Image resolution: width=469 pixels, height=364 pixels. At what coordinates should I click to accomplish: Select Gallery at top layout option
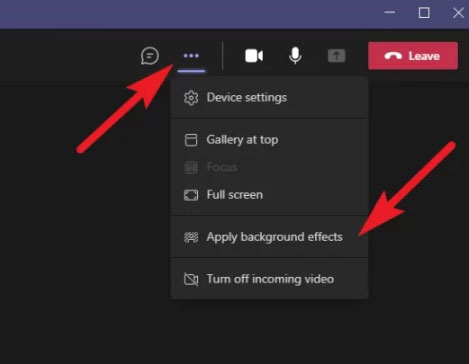click(x=269, y=140)
